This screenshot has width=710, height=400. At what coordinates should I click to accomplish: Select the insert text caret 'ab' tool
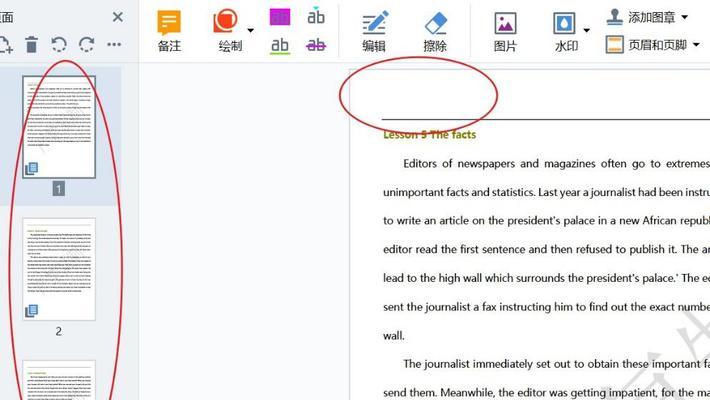coord(316,16)
